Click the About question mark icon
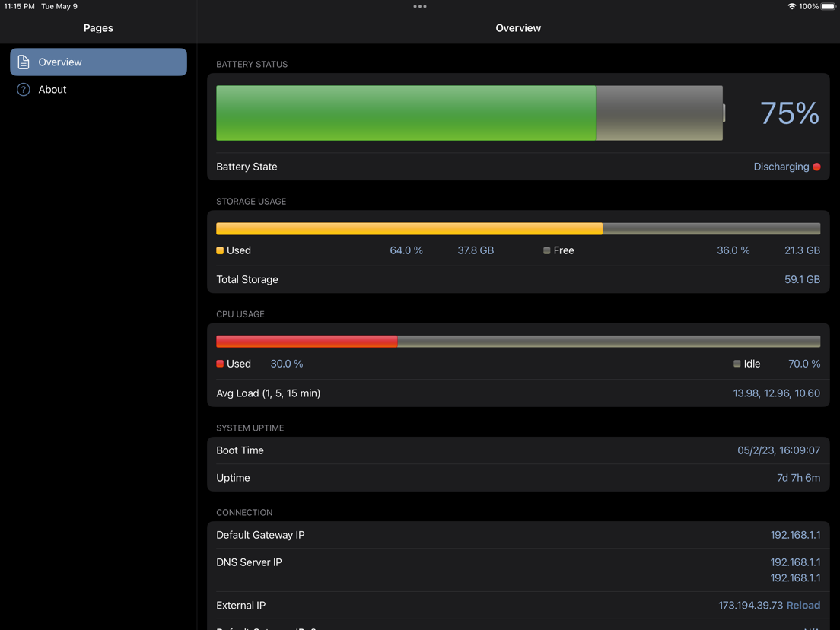 click(24, 90)
